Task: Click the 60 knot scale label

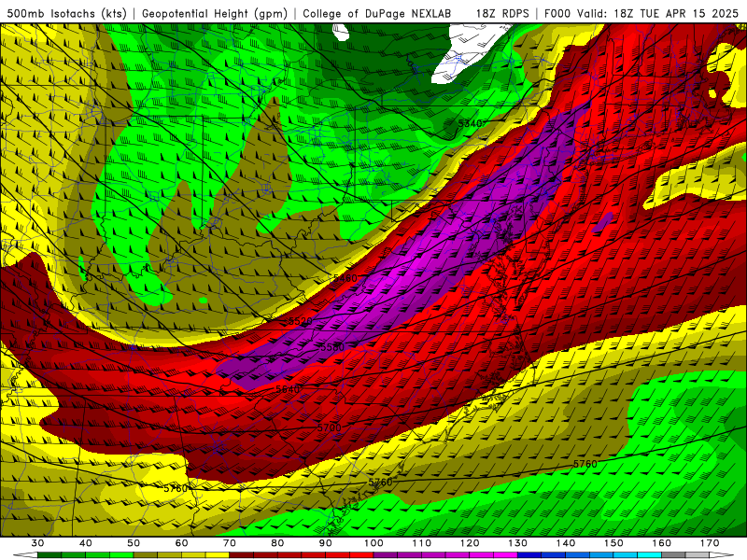Action: coord(181,543)
